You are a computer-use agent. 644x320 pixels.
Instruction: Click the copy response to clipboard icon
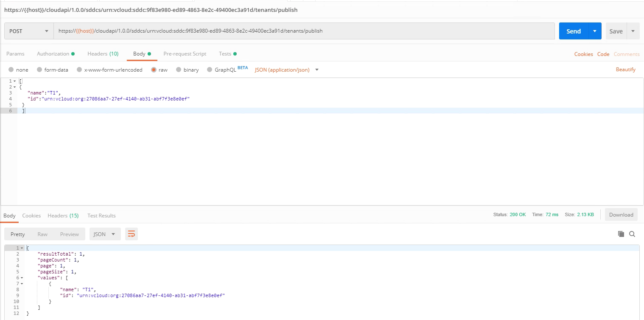621,234
